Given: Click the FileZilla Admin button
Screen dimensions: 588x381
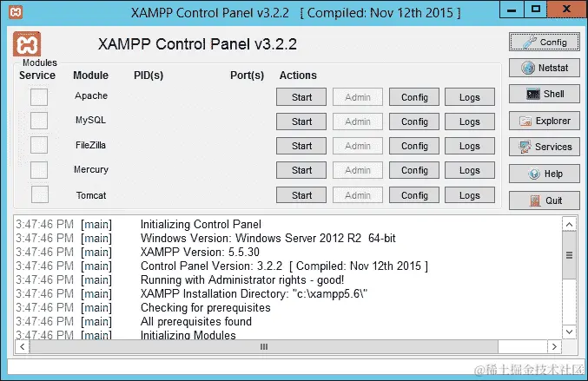Looking at the screenshot, I should pyautogui.click(x=358, y=146).
